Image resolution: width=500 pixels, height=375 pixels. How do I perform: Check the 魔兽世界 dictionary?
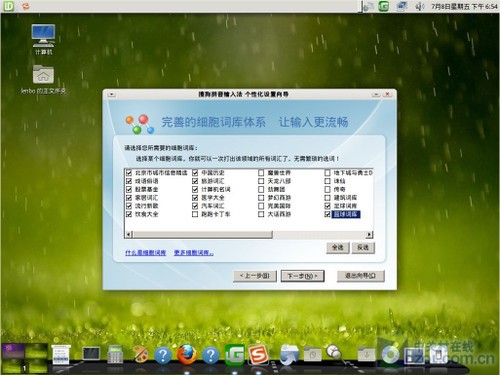pyautogui.click(x=261, y=173)
